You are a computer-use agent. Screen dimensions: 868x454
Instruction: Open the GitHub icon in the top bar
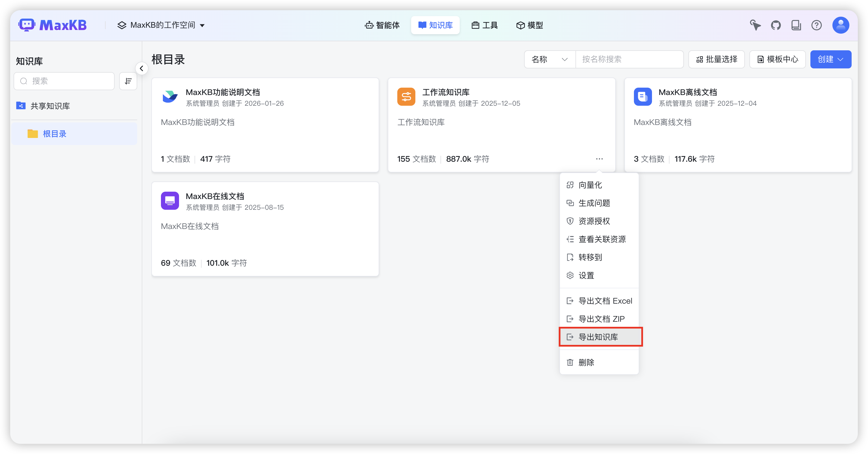(776, 25)
